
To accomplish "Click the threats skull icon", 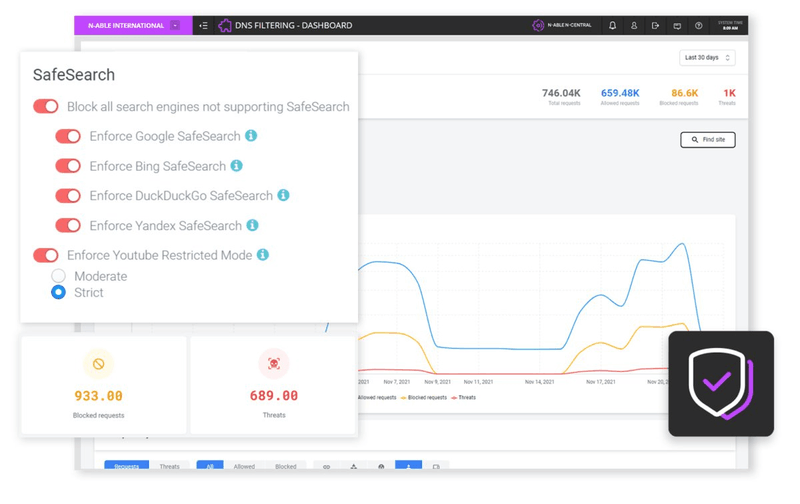I will click(274, 364).
